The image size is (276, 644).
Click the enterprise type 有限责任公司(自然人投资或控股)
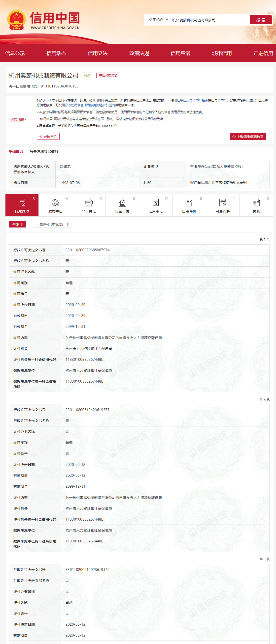point(216,167)
